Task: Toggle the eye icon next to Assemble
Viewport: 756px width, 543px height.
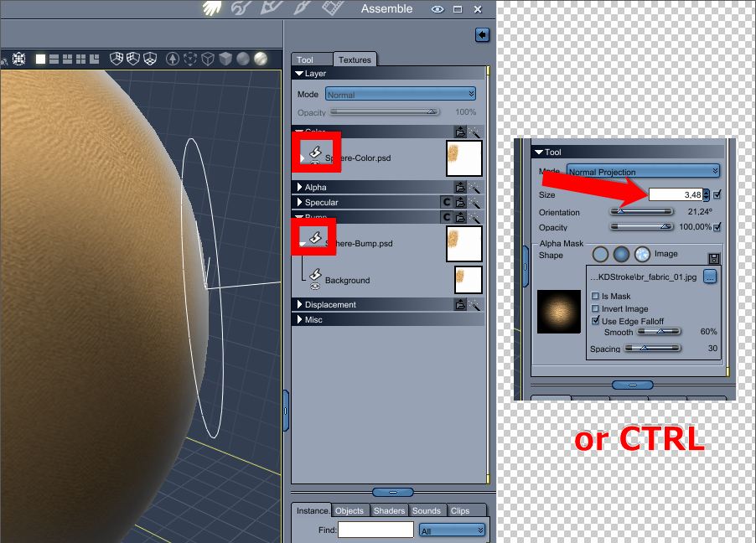Action: click(x=438, y=9)
